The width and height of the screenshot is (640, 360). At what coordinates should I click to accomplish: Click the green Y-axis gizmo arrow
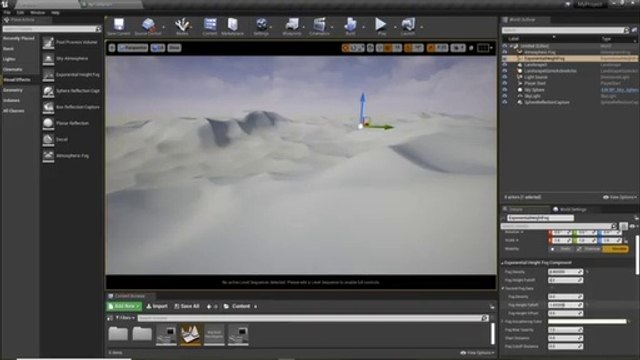point(381,127)
